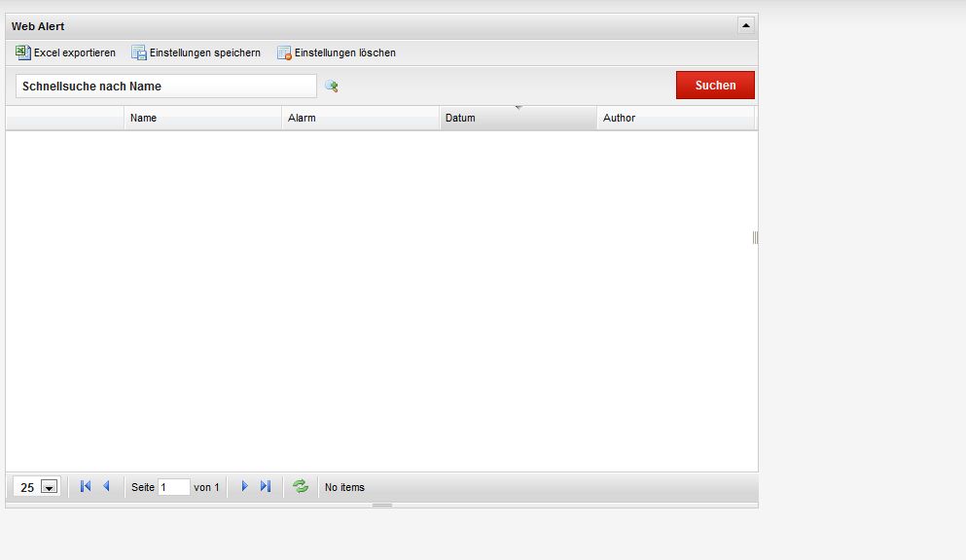
Task: Open advanced search with magnifier plus icon
Action: (x=332, y=87)
